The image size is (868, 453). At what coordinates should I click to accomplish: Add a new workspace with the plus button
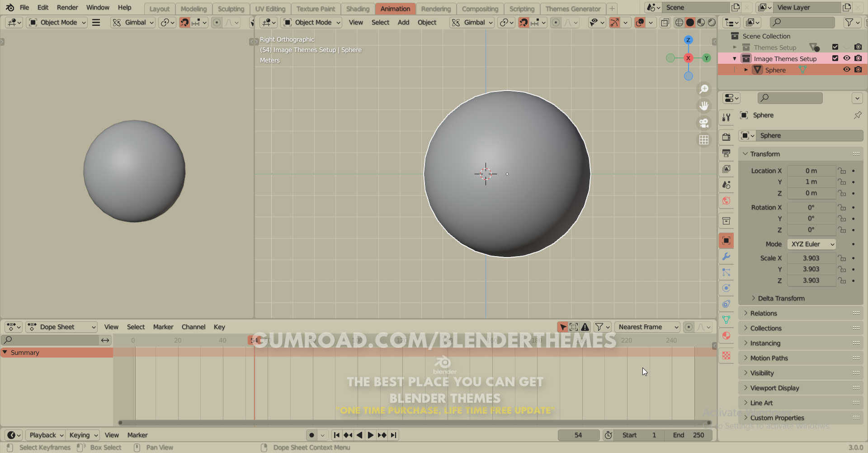(612, 9)
